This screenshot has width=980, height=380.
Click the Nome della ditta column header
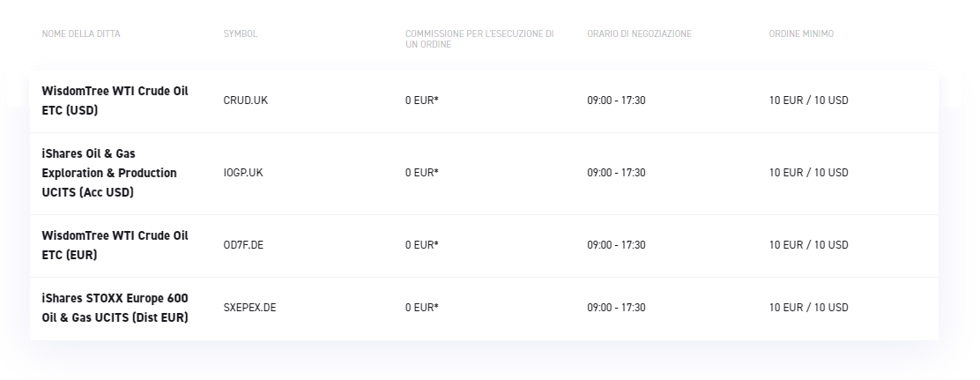tap(81, 34)
